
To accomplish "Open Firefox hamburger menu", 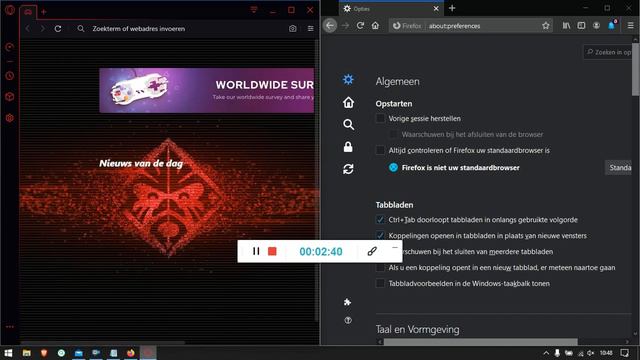I will [x=631, y=26].
